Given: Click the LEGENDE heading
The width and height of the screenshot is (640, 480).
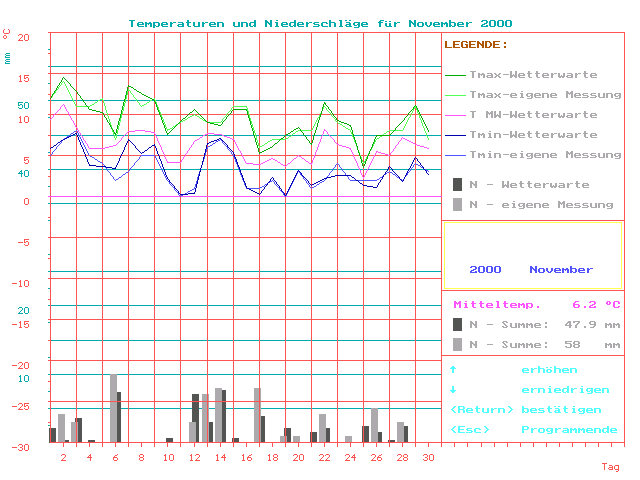Looking at the screenshot, I should tap(476, 45).
